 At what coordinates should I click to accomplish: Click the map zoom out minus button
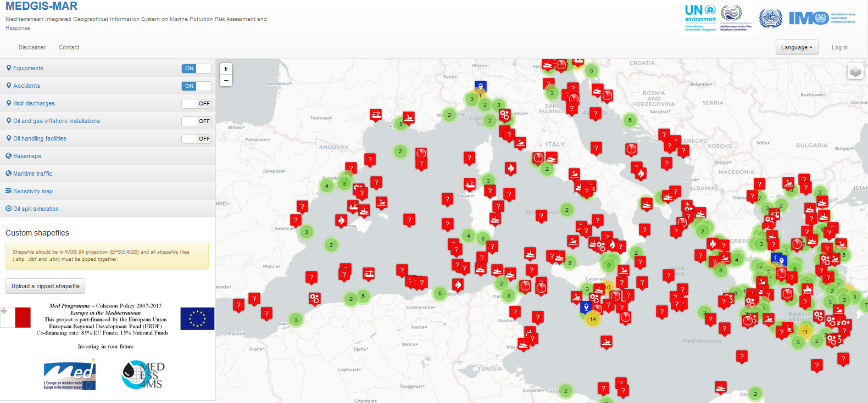click(x=226, y=81)
